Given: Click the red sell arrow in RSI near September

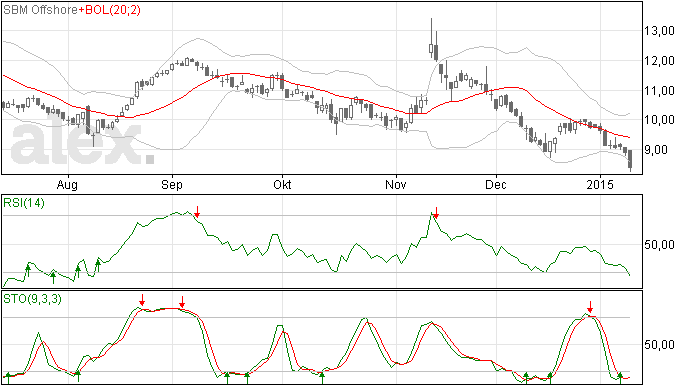Looking at the screenshot, I should tap(197, 212).
